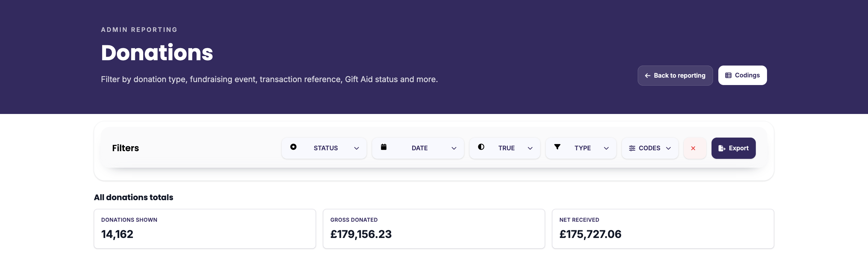This screenshot has width=868, height=261.
Task: Click the table icon on Codings button
Action: pos(728,76)
